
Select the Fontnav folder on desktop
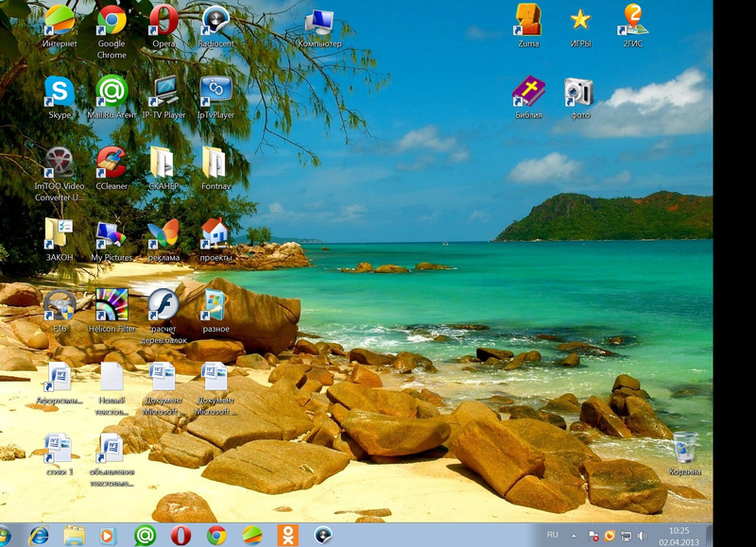click(x=215, y=162)
